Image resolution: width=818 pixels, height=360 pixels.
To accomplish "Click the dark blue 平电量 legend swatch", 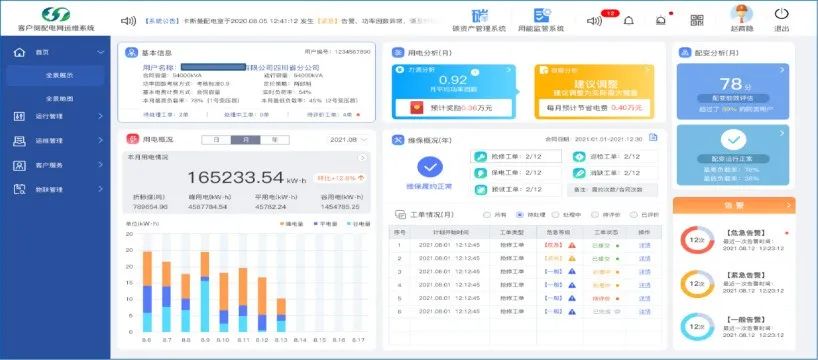I will (315, 224).
